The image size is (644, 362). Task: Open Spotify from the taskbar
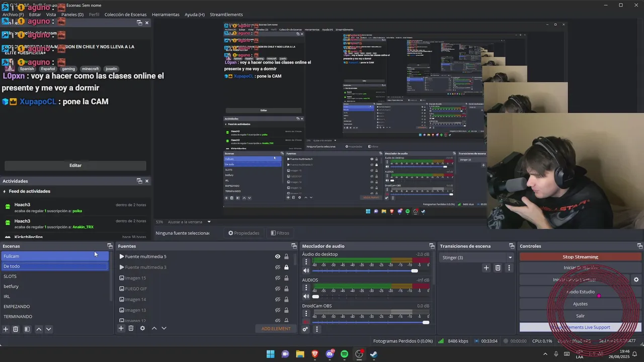[345, 354]
